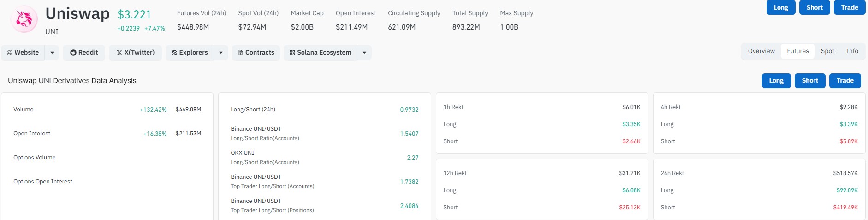The height and width of the screenshot is (220, 868).
Task: Select the Futures tab
Action: click(x=798, y=51)
